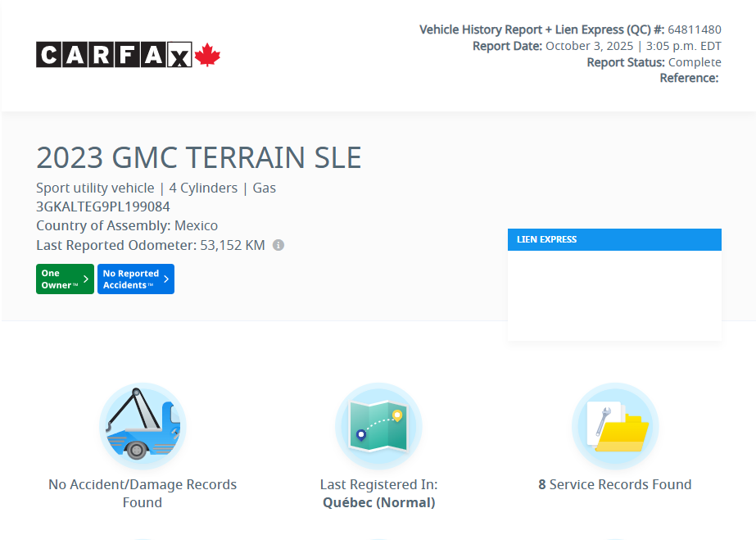Click the blank Lien Express panel body
The height and width of the screenshot is (540, 756).
614,295
